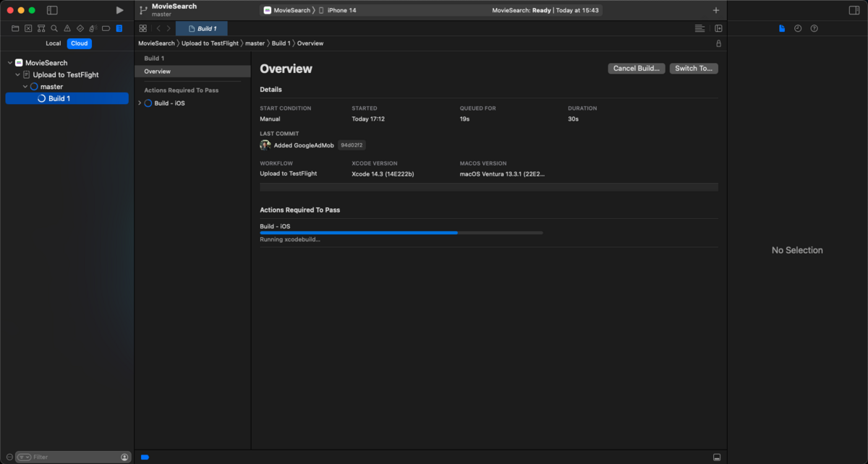The height and width of the screenshot is (464, 868).
Task: Open the Test navigator diamond icon
Action: point(80,28)
